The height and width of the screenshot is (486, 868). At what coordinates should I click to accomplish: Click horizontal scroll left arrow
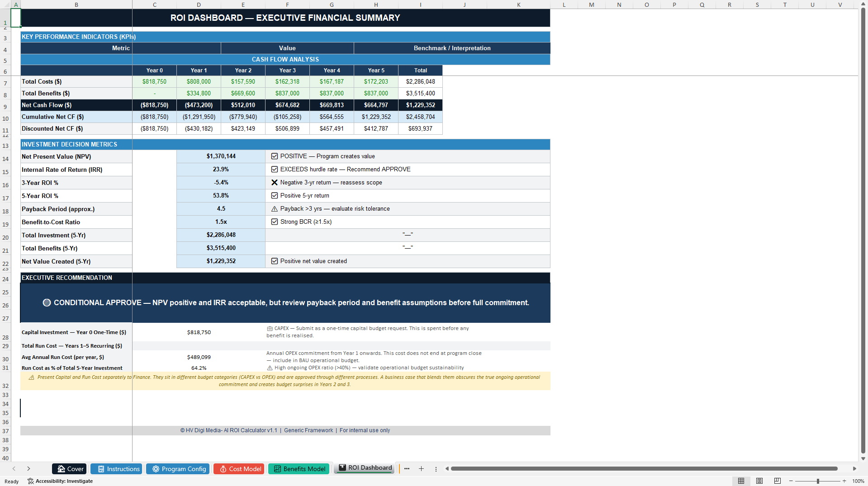tap(447, 469)
